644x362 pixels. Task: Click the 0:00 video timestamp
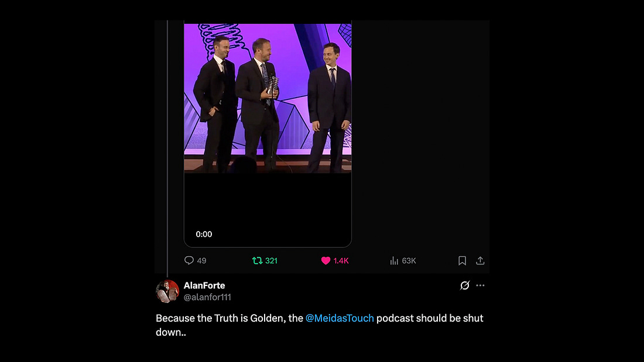(204, 235)
